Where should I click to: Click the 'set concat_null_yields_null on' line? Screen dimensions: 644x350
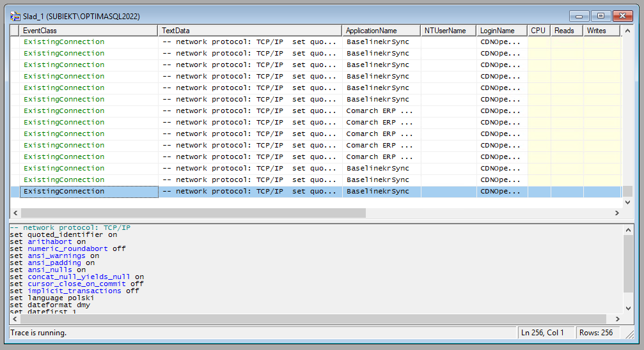pos(77,277)
